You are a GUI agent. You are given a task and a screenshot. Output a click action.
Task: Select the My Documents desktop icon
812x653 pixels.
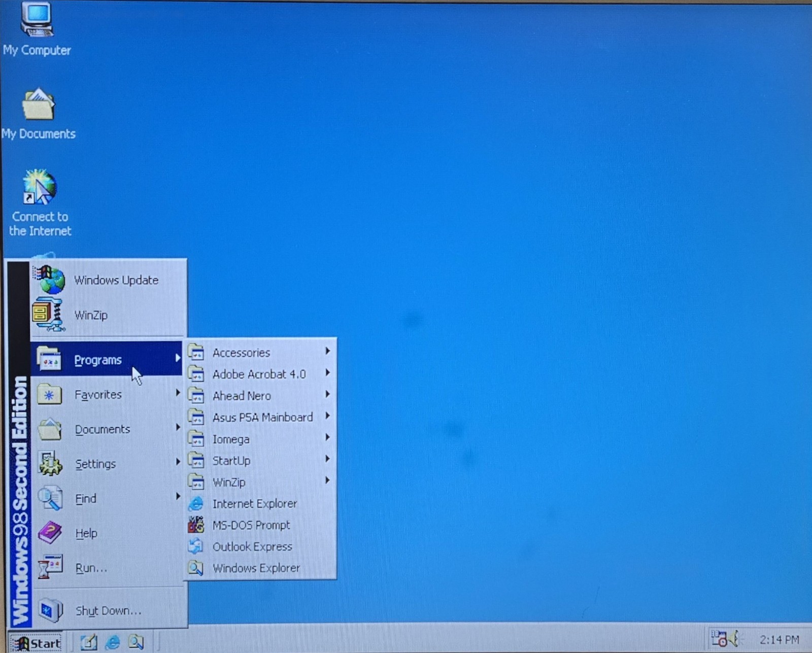pyautogui.click(x=38, y=114)
